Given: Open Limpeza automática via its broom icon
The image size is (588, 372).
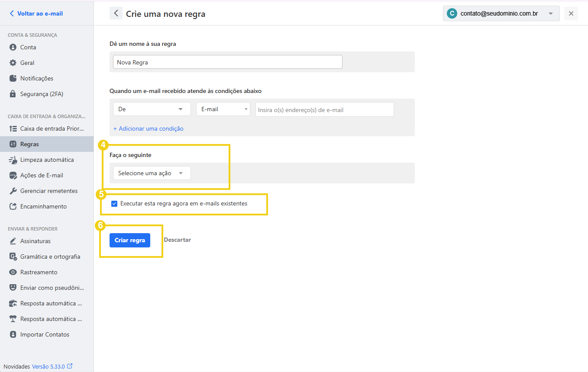Looking at the screenshot, I should [x=13, y=159].
